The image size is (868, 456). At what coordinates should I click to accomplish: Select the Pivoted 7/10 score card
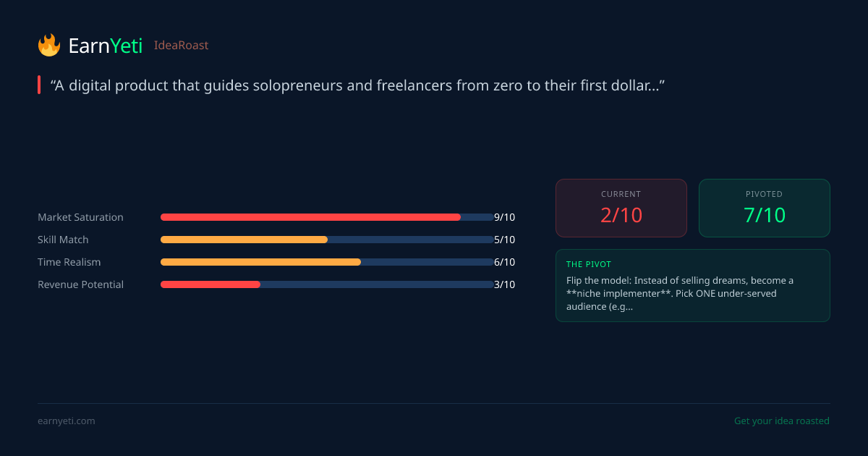(x=764, y=208)
